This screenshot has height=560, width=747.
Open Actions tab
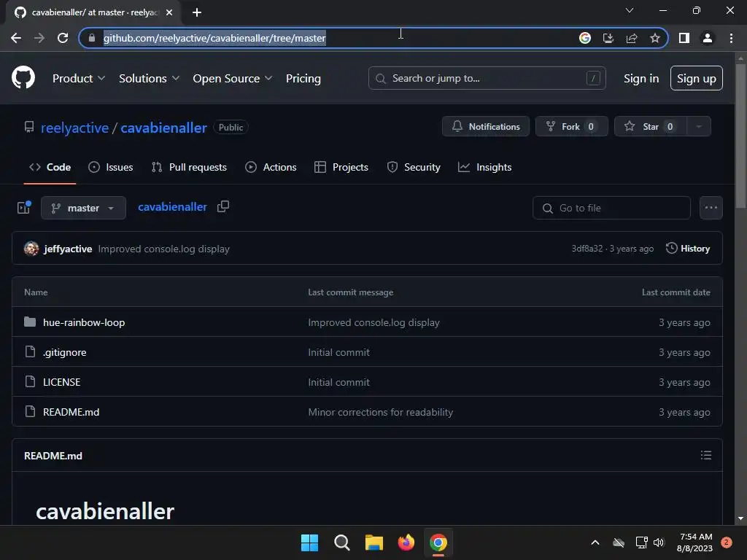pyautogui.click(x=271, y=167)
